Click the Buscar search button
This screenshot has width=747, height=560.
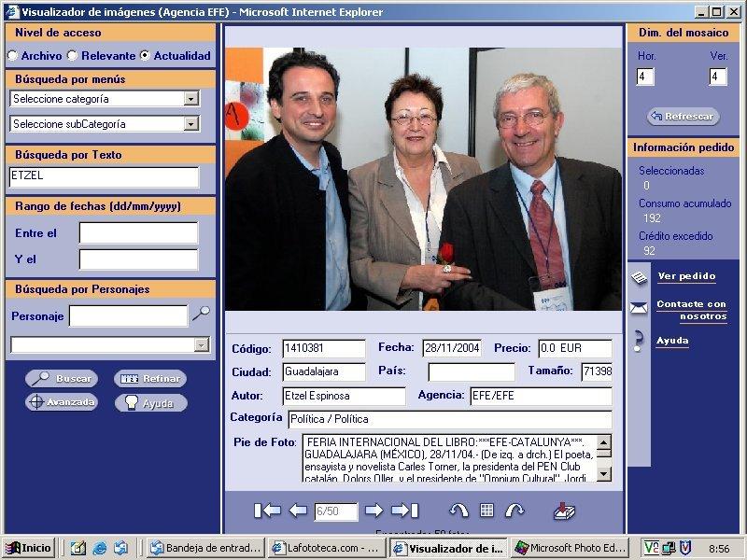click(x=62, y=379)
